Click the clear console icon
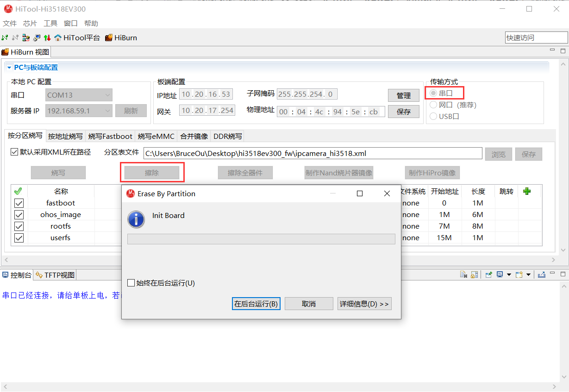The image size is (569, 392). 463,274
